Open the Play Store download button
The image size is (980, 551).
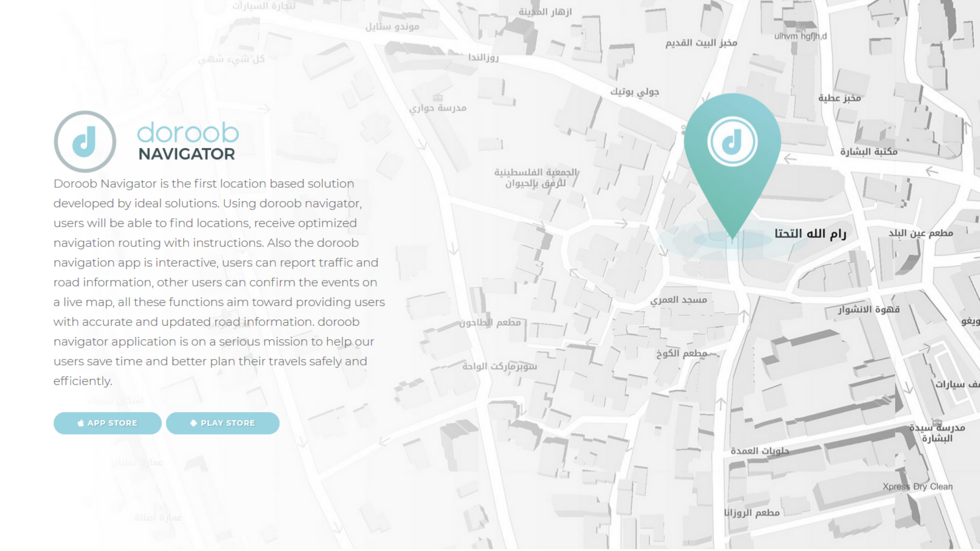point(222,423)
